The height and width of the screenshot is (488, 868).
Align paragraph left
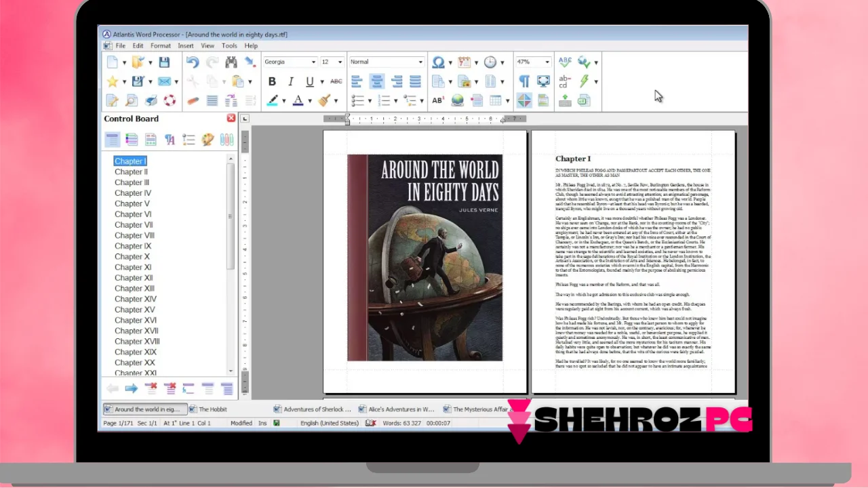(x=357, y=81)
